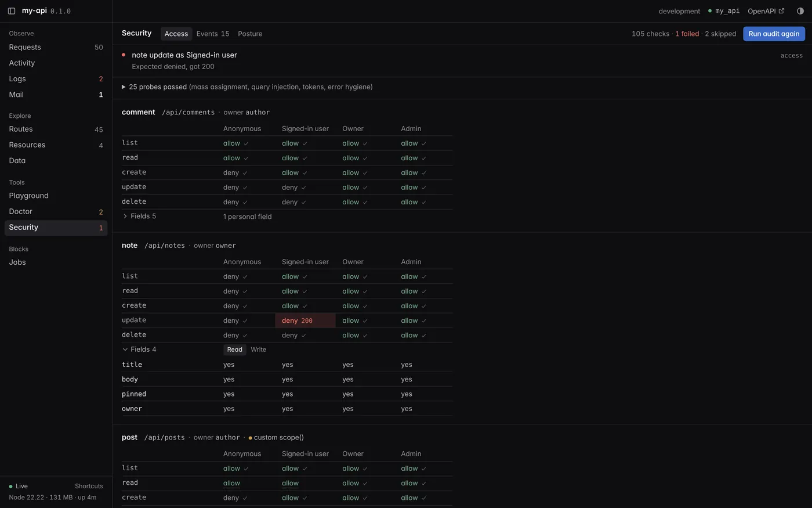Open Mail in the sidebar
The height and width of the screenshot is (508, 812).
pyautogui.click(x=56, y=94)
